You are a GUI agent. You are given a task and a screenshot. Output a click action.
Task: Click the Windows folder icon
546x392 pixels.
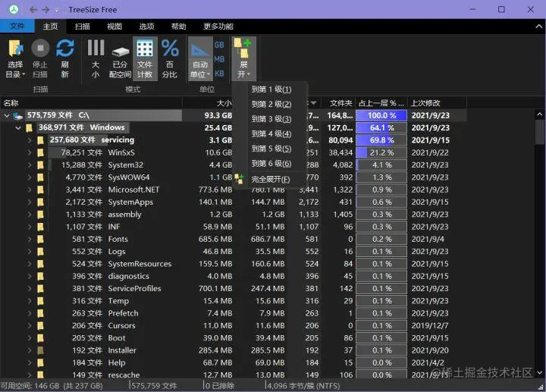(x=30, y=128)
